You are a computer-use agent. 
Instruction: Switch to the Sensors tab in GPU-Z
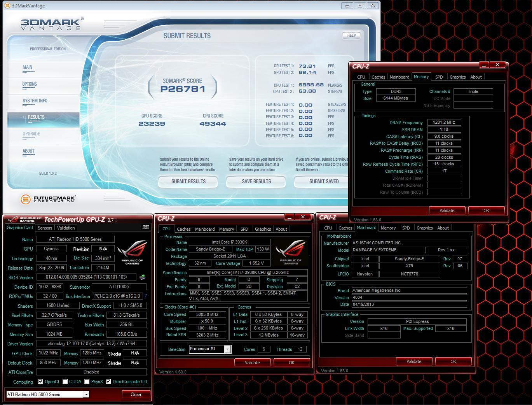click(x=45, y=228)
